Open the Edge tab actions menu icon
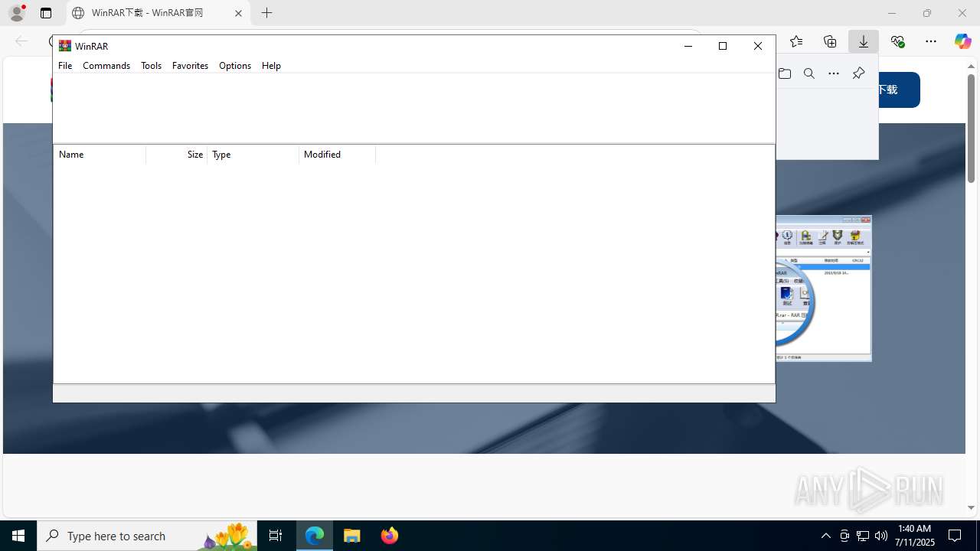Image resolution: width=980 pixels, height=551 pixels. point(46,13)
